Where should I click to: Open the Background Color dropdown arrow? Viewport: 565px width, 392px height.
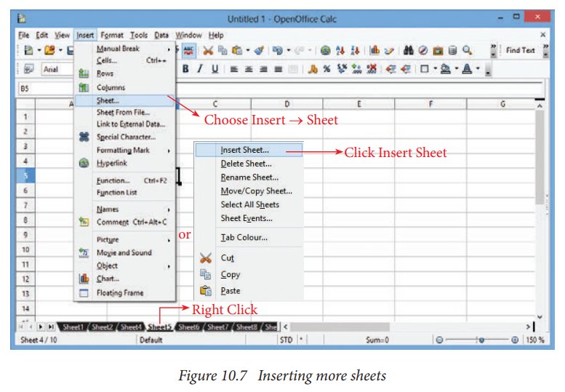456,69
